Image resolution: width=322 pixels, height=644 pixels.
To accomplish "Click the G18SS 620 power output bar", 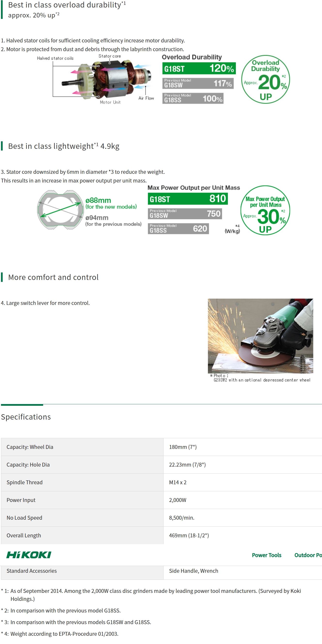I will click(x=178, y=229).
